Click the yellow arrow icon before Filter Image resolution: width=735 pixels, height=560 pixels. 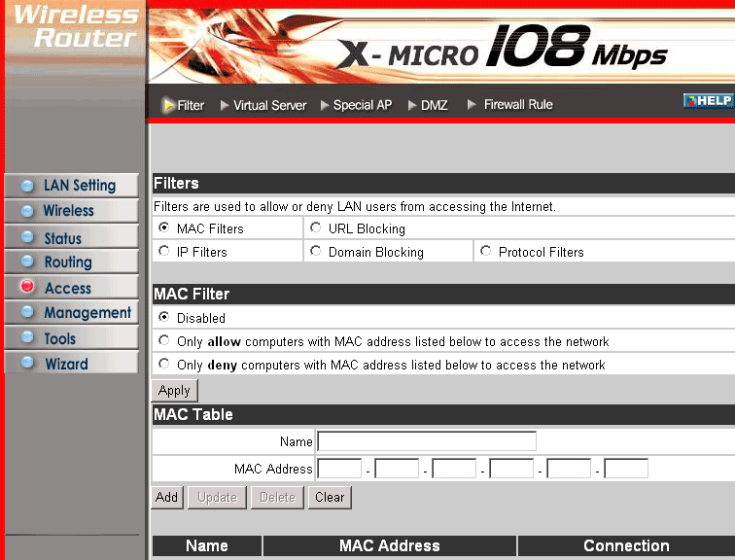tap(167, 105)
